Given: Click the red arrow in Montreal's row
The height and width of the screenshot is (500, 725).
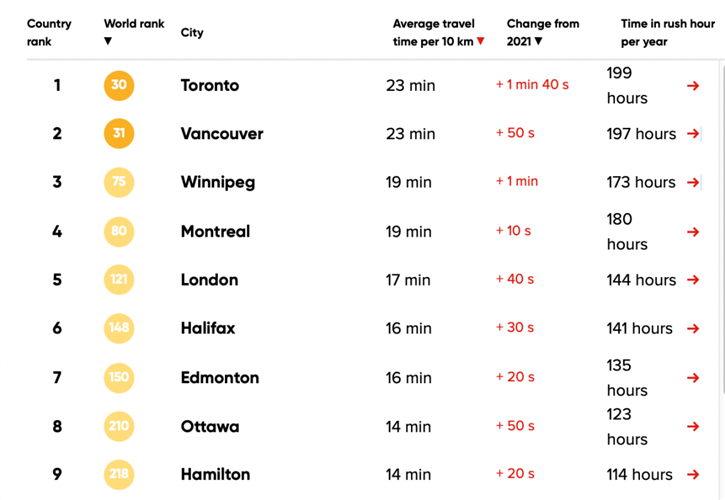Looking at the screenshot, I should [x=693, y=232].
